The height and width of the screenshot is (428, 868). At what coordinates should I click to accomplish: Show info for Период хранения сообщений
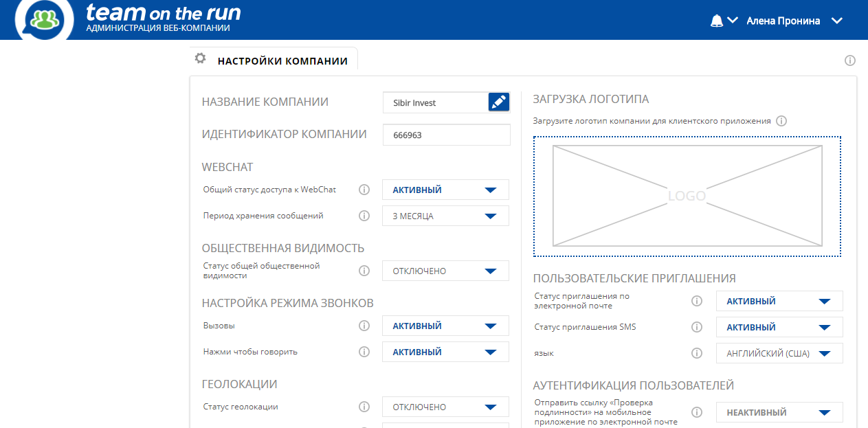click(364, 216)
